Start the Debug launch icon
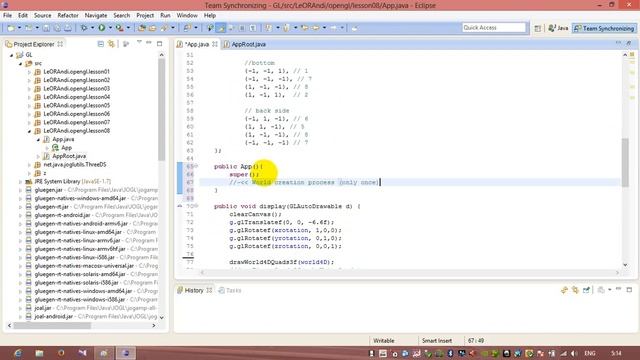The width and height of the screenshot is (640, 360). [x=84, y=28]
